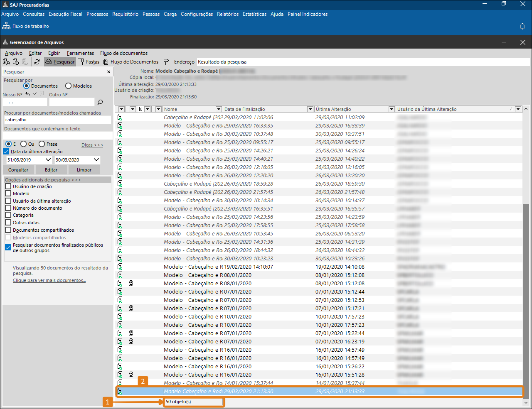Click certificate icon in row altered 16/01/2020 15:51:28
Image resolution: width=532 pixels, height=409 pixels.
pyautogui.click(x=131, y=375)
